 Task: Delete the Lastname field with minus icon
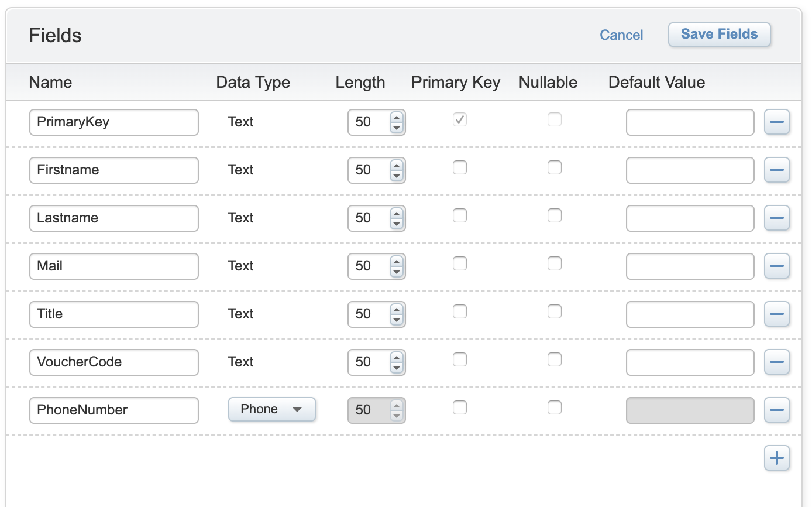[777, 218]
